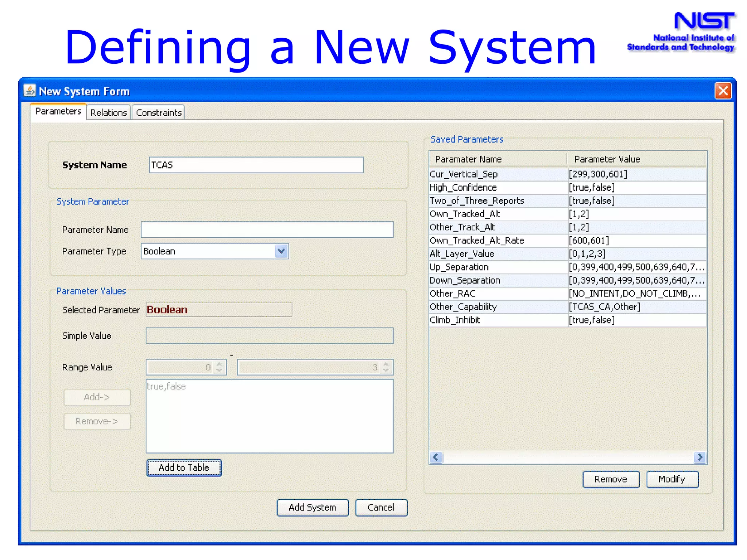
Task: Click the System Name field containing TCAS
Action: pos(256,165)
